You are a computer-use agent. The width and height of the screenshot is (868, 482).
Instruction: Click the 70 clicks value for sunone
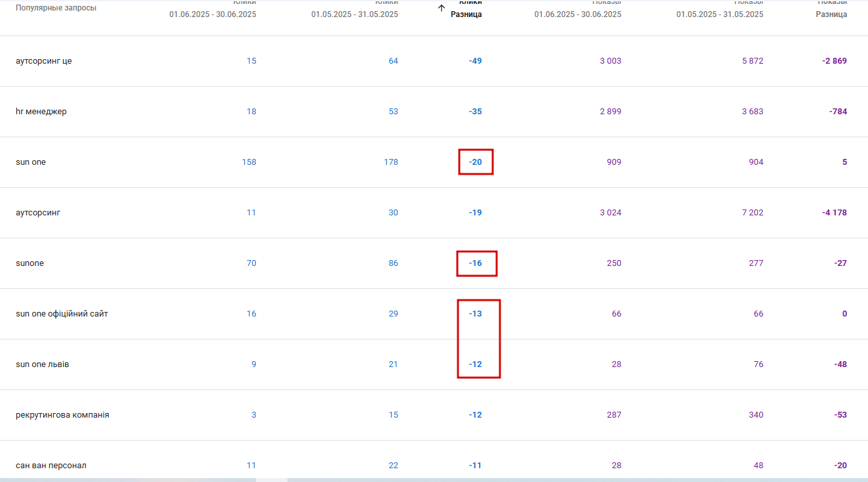click(251, 263)
